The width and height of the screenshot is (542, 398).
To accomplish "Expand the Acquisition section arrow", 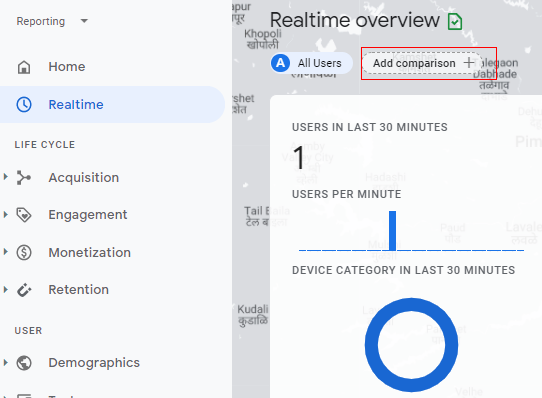I will point(5,177).
